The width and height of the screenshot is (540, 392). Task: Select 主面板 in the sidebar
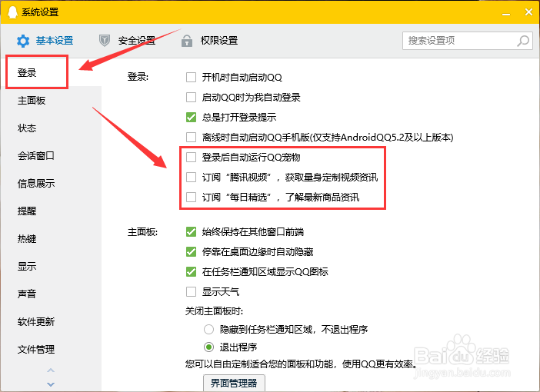pos(32,101)
